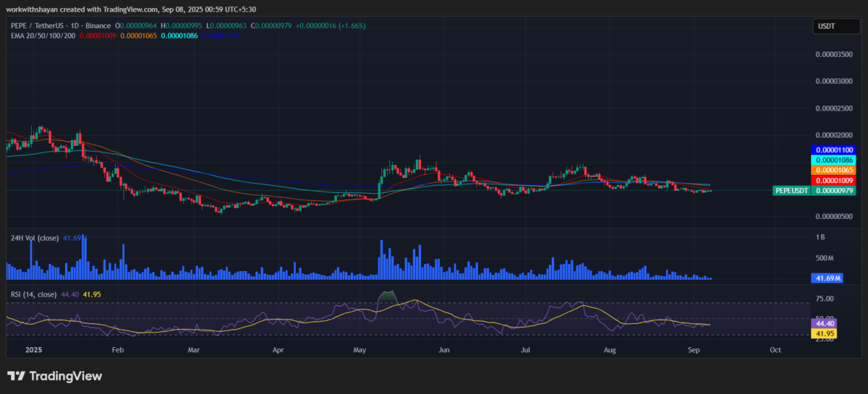Click the Mar label on time axis
The height and width of the screenshot is (394, 868).
pos(194,349)
